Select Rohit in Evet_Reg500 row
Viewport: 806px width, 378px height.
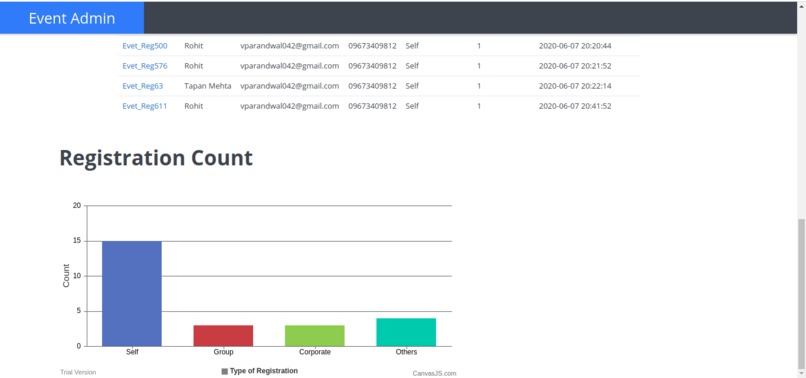[194, 46]
